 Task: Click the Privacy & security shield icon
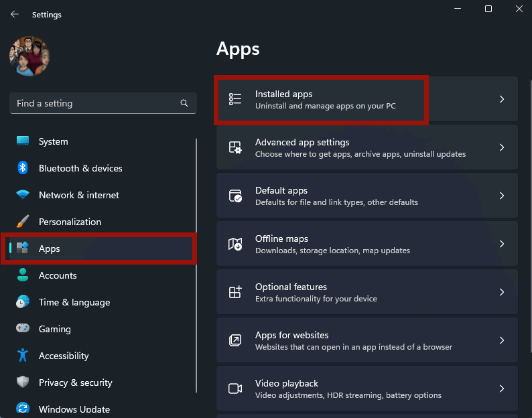[23, 382]
